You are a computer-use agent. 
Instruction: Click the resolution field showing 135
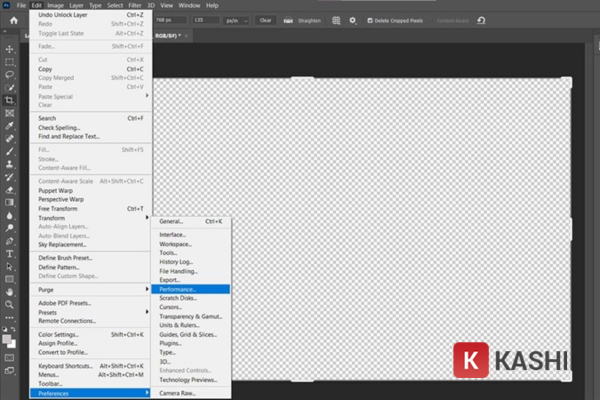[x=205, y=20]
